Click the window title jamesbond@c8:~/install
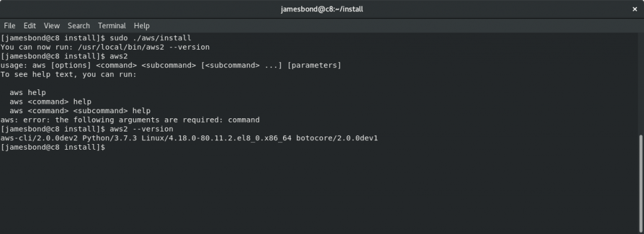 click(322, 9)
